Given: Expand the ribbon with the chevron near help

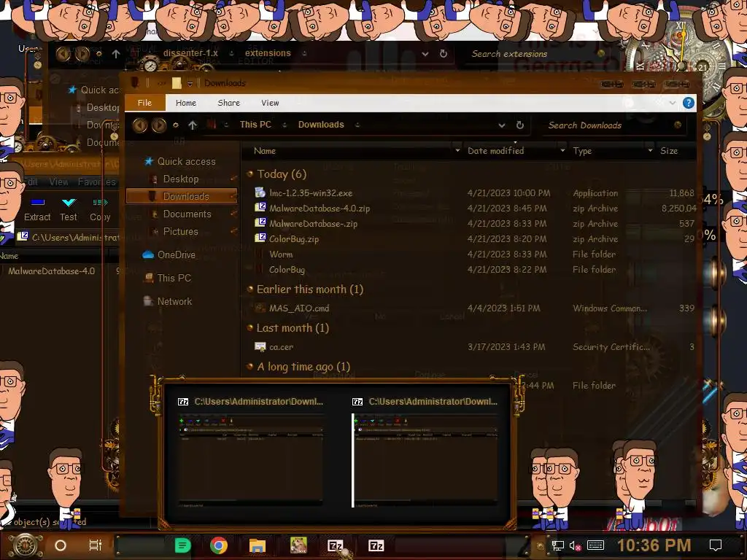Looking at the screenshot, I should point(672,103).
